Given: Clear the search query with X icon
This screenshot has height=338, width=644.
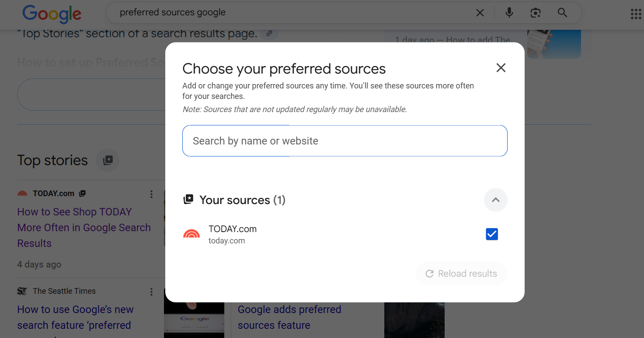Looking at the screenshot, I should click(480, 13).
